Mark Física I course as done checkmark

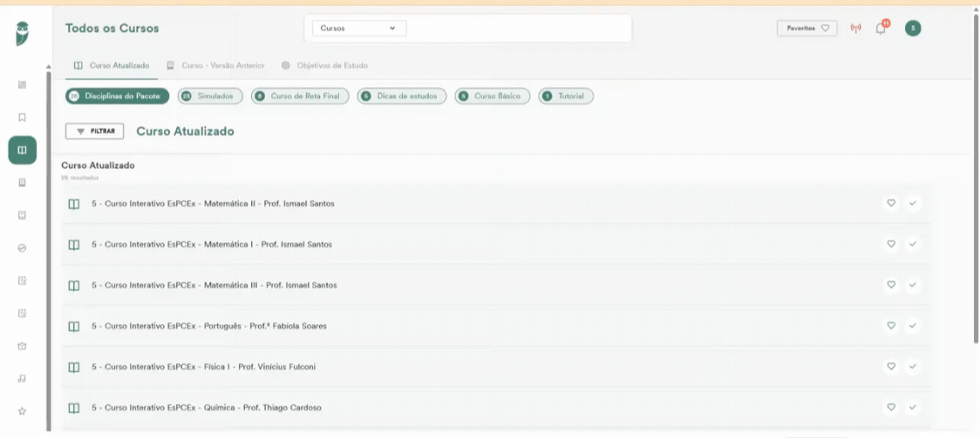pos(913,366)
